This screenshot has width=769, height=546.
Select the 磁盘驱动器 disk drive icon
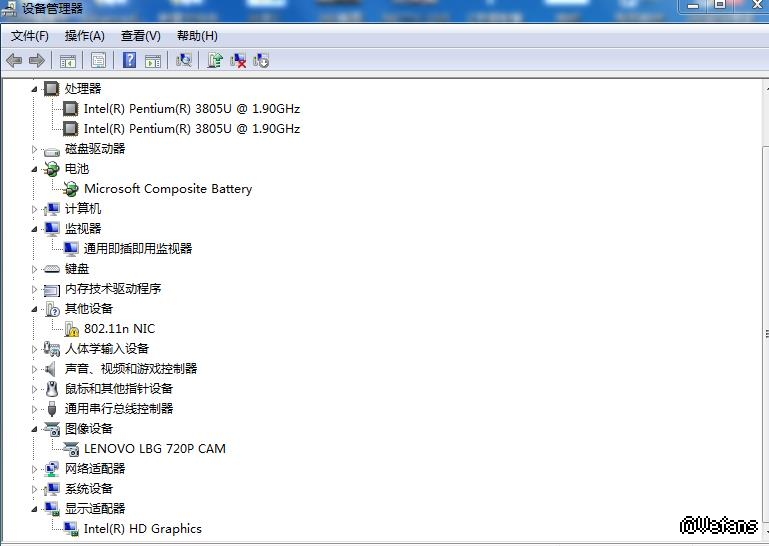tap(51, 150)
